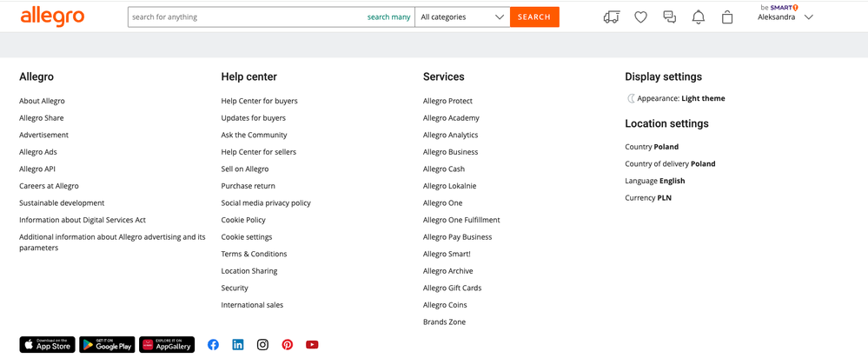Open Allegro One Fulfillment link
This screenshot has height=358, width=868.
(461, 220)
